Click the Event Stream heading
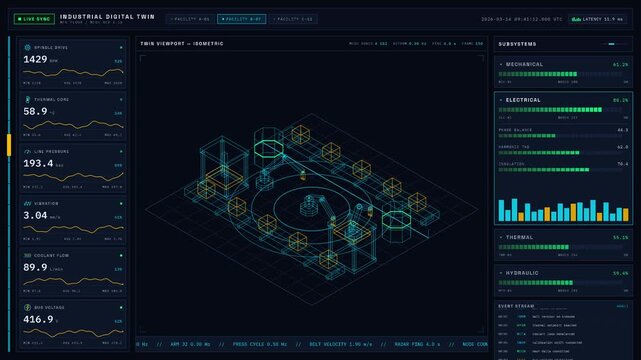 click(x=516, y=306)
